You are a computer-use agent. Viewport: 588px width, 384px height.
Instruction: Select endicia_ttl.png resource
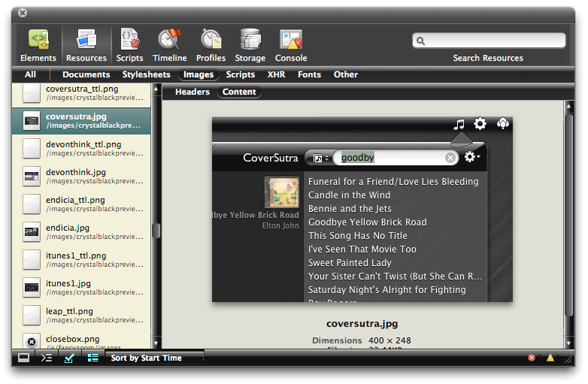click(x=81, y=204)
